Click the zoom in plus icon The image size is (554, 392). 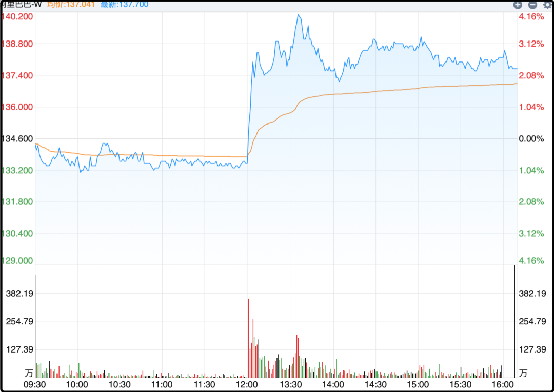tap(518, 5)
